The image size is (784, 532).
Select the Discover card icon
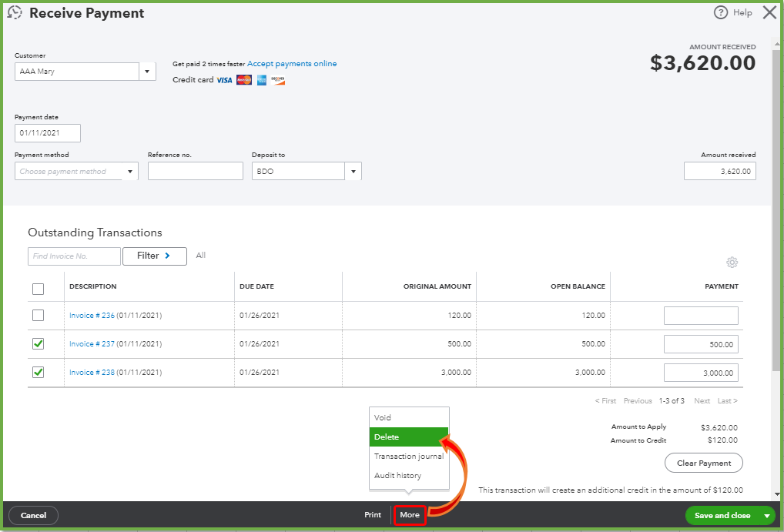coord(277,79)
